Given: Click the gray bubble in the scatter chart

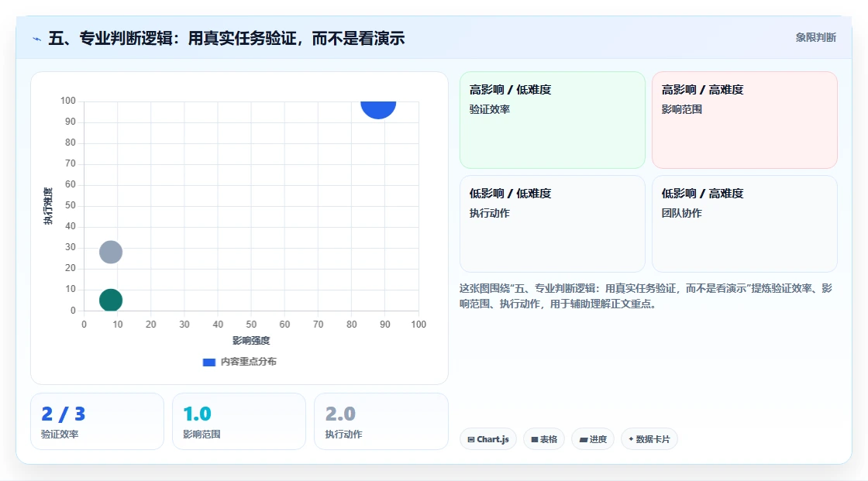Looking at the screenshot, I should coord(111,252).
